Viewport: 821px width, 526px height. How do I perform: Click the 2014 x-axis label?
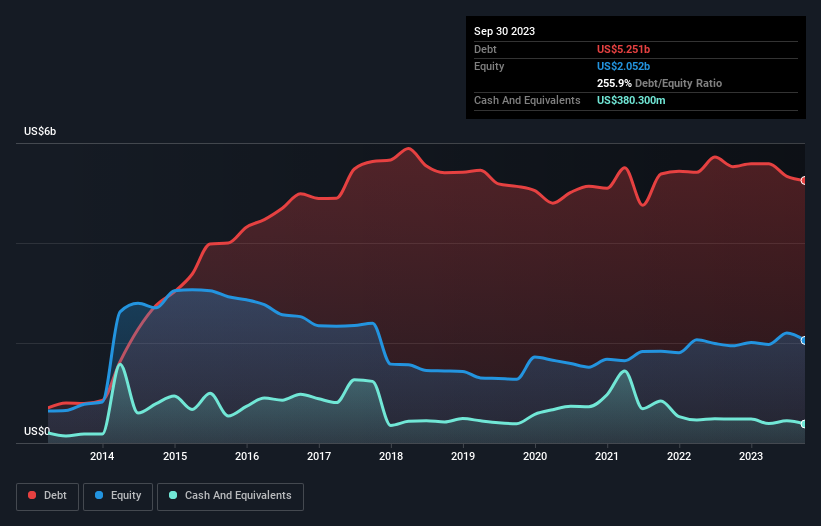[102, 456]
